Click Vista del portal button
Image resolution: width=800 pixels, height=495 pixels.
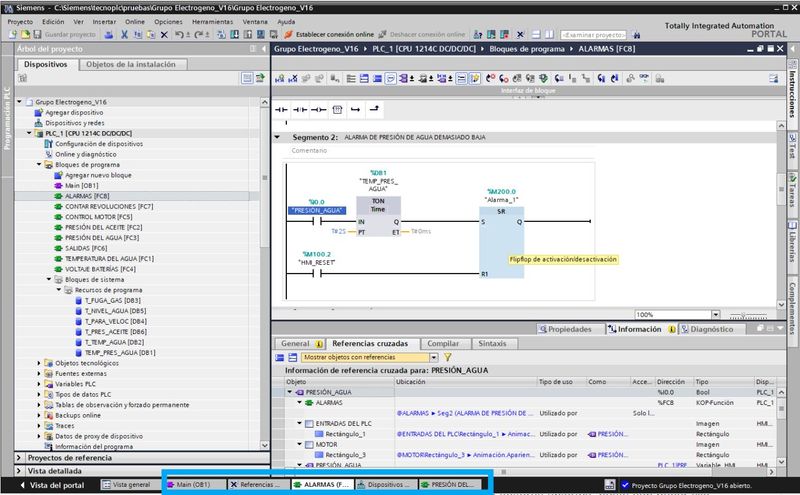52,485
